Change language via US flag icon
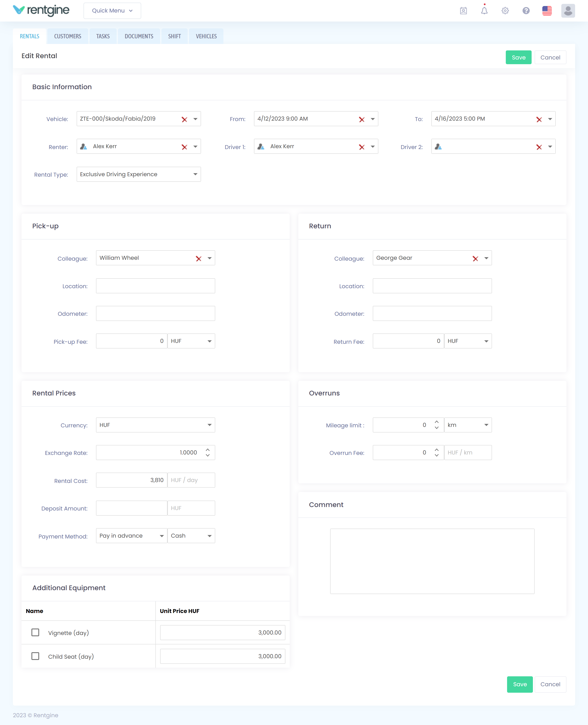 [x=547, y=11]
